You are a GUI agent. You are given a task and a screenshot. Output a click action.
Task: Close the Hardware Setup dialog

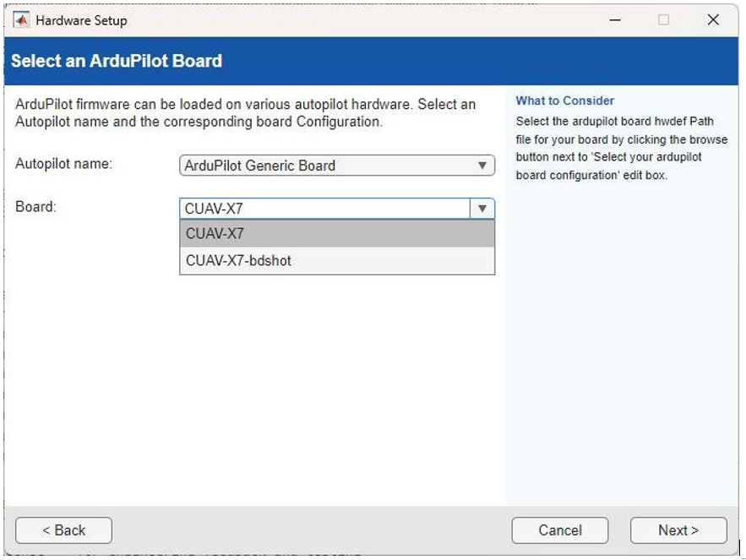[x=713, y=19]
